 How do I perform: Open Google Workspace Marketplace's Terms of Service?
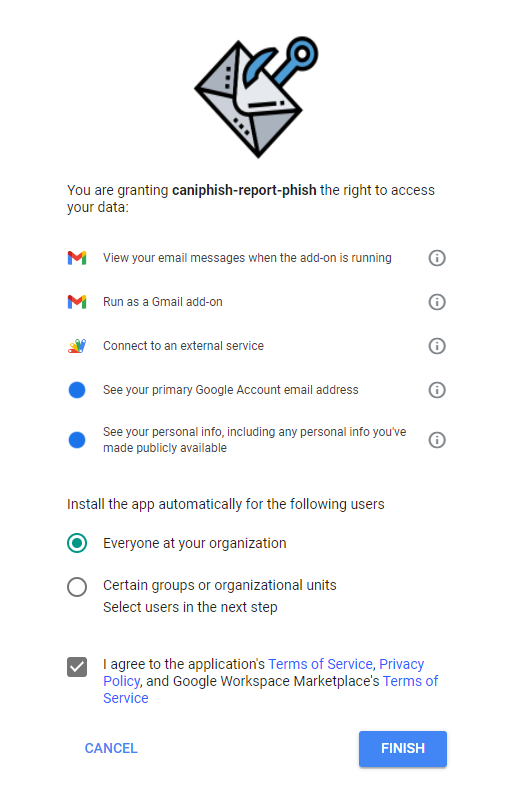click(410, 681)
